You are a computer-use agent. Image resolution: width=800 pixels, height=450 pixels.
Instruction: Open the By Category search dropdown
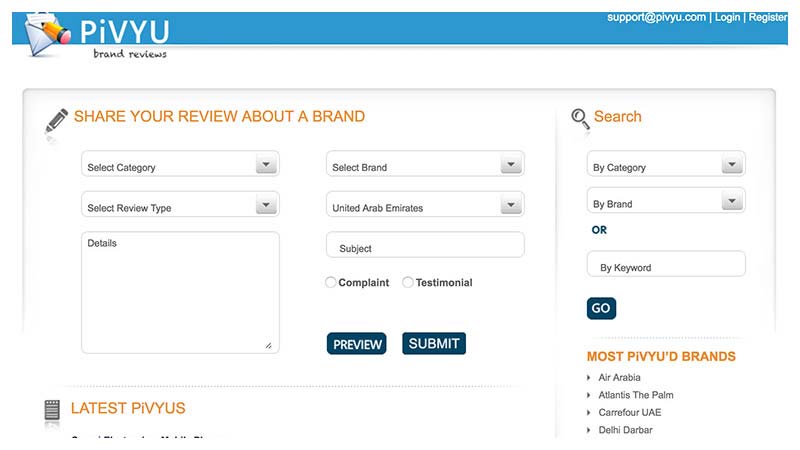click(x=665, y=165)
